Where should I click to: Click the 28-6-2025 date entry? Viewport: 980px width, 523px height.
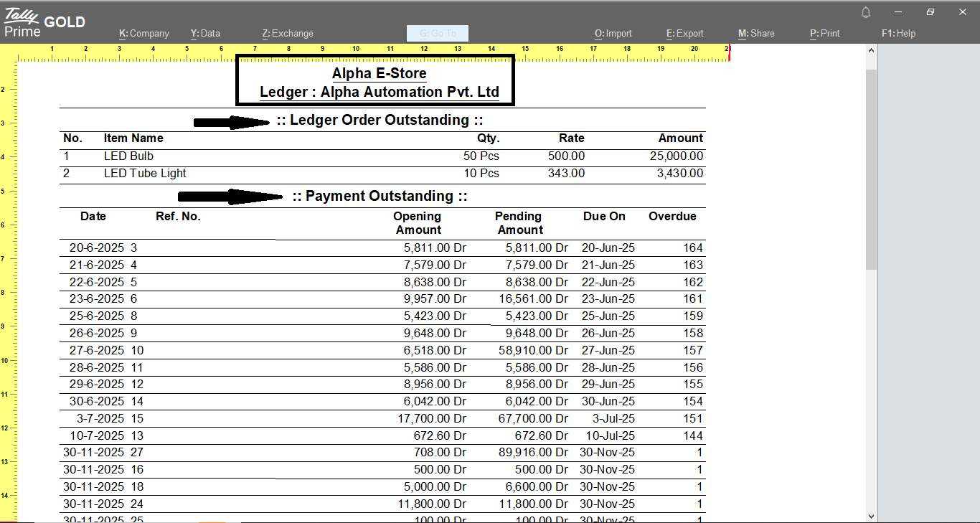coord(97,367)
